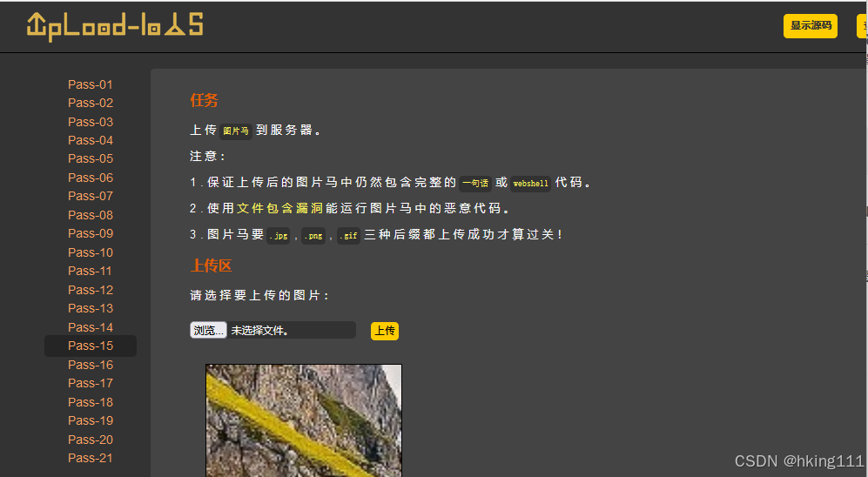Go to Pass-16 level

91,366
